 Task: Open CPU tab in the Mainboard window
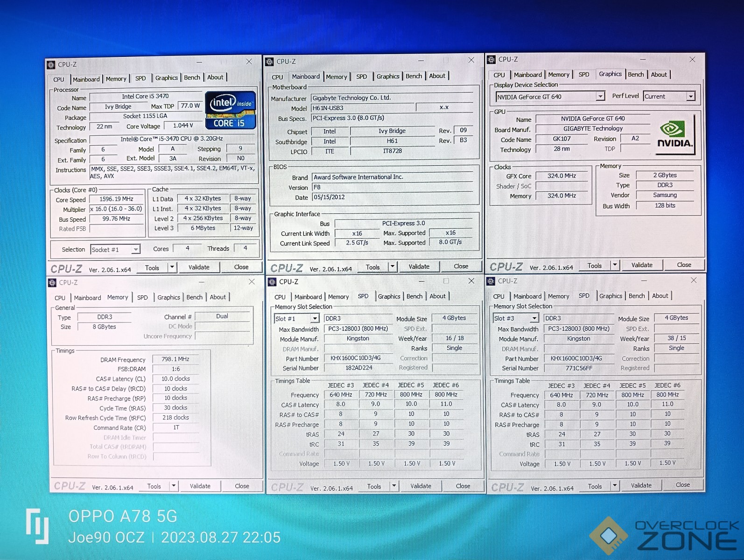coord(277,77)
